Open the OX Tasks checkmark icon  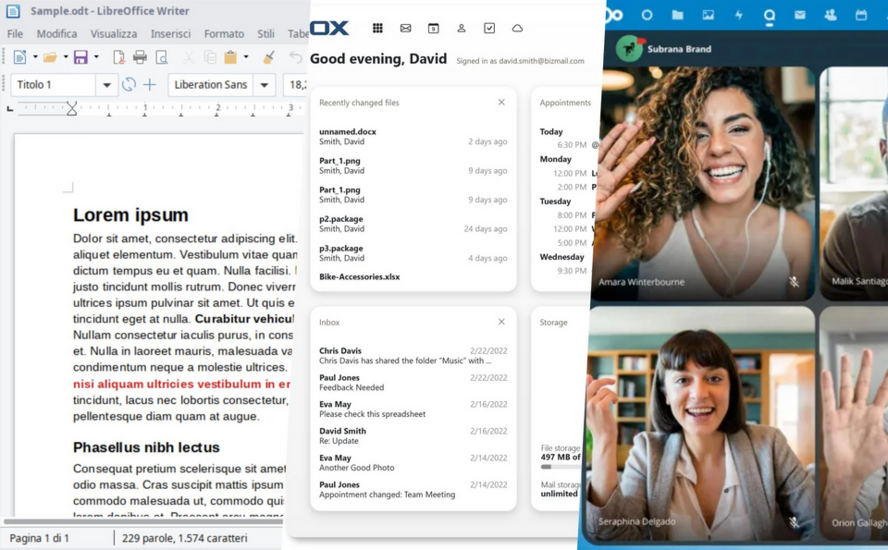click(489, 28)
